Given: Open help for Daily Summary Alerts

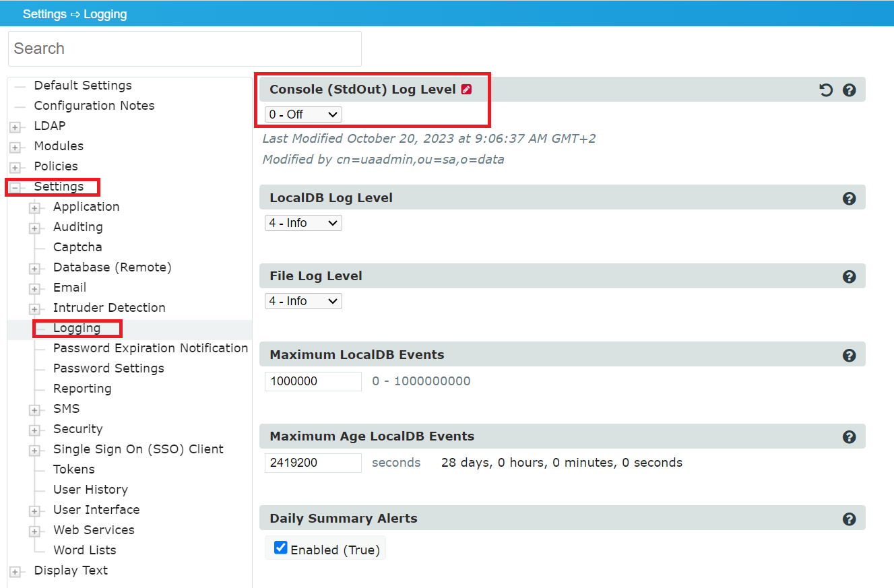Looking at the screenshot, I should pos(850,519).
